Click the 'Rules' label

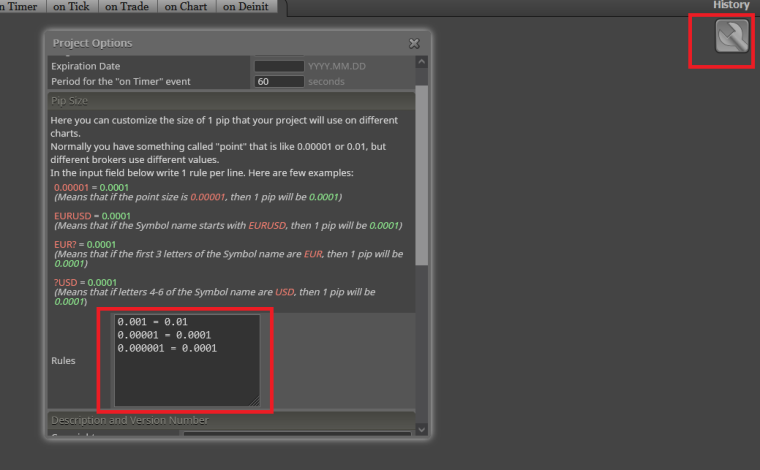[63, 360]
